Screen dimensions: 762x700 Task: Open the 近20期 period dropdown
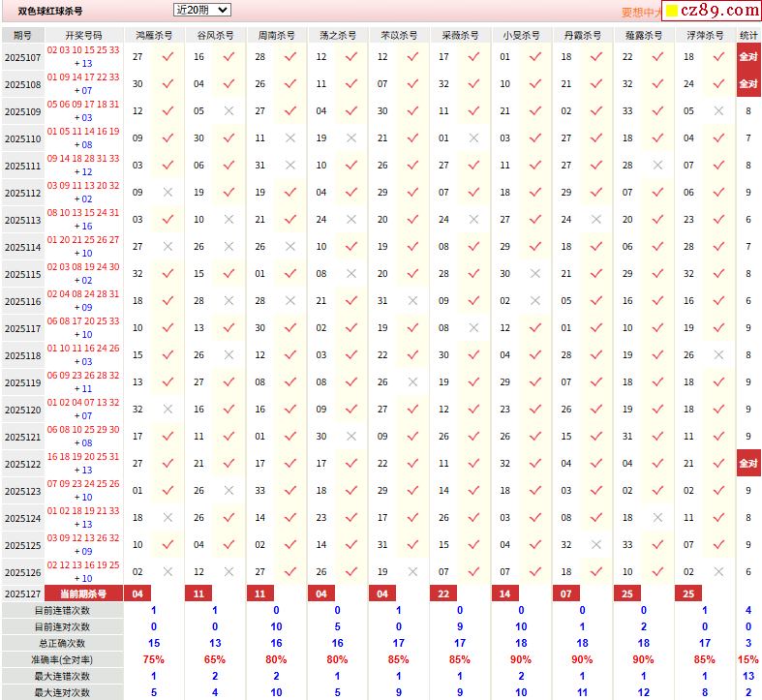click(201, 10)
